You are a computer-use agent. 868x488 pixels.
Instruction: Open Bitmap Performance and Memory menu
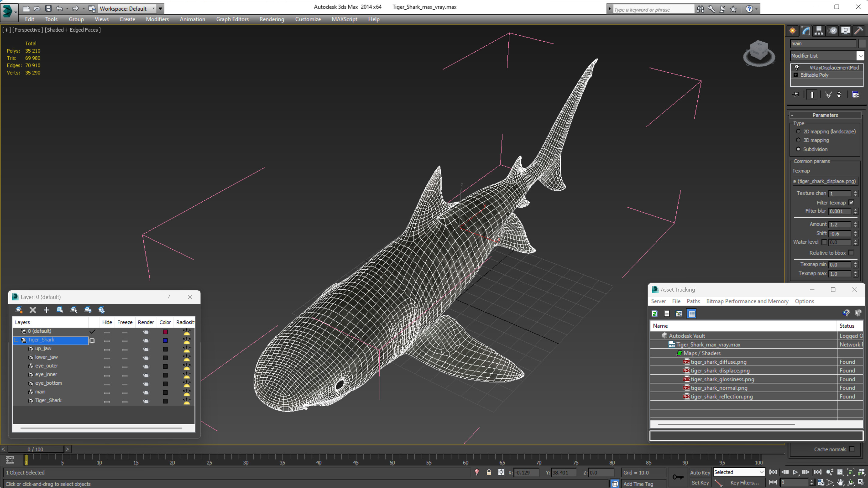click(x=747, y=301)
